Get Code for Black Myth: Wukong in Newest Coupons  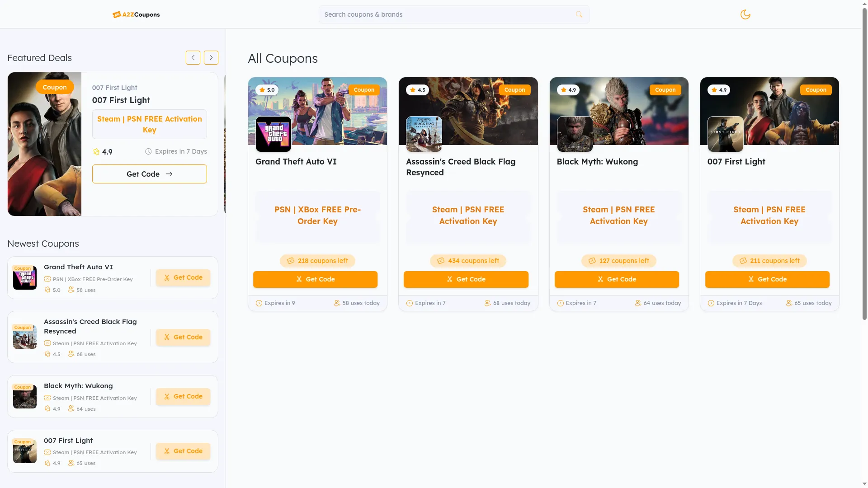pos(183,396)
